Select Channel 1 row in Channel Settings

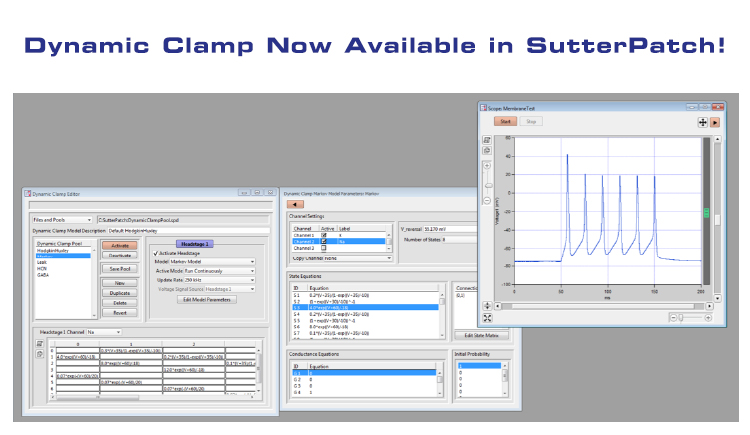tap(339, 235)
